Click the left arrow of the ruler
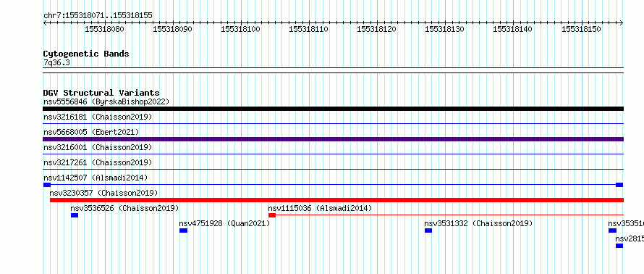Viewport: 644px width, 274px height. 45,22
